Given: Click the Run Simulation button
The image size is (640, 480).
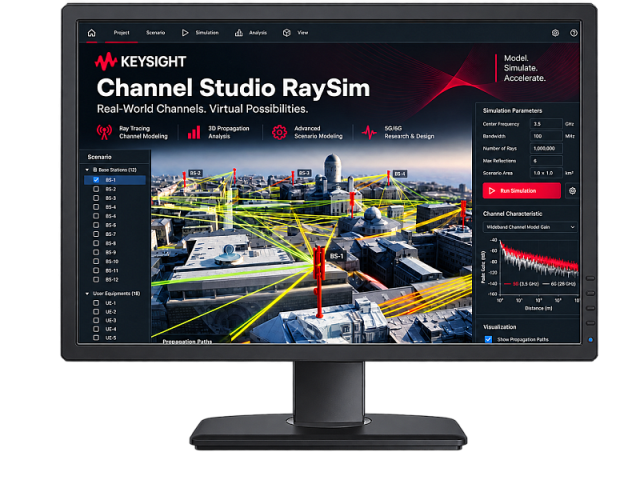Looking at the screenshot, I should pos(522,191).
